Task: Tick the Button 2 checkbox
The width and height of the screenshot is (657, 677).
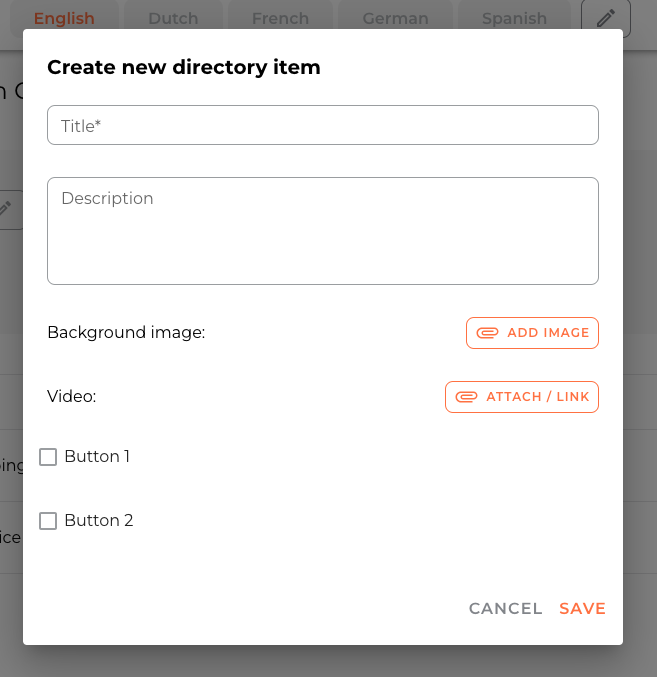Action: 48,521
